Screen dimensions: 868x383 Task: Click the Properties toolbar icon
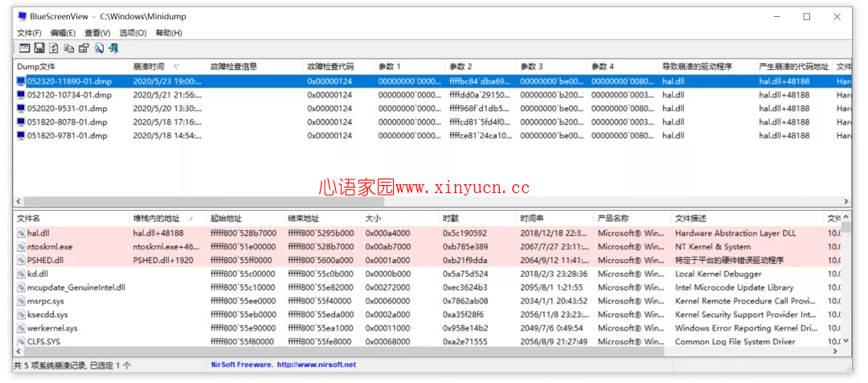(84, 48)
